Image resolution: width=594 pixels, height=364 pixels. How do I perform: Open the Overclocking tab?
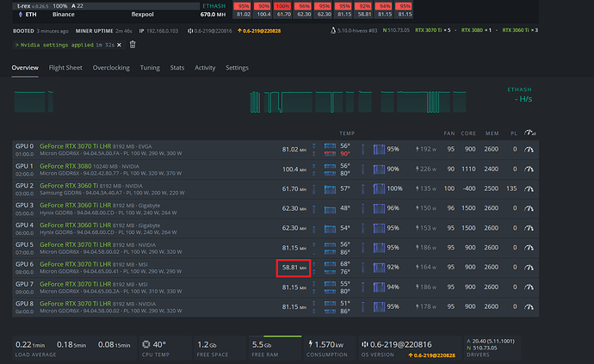[x=111, y=68]
